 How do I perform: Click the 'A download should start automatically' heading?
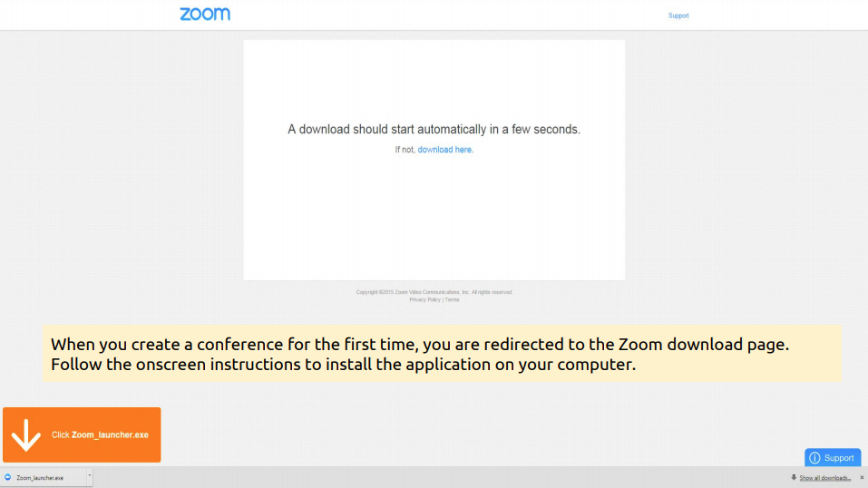pyautogui.click(x=434, y=129)
